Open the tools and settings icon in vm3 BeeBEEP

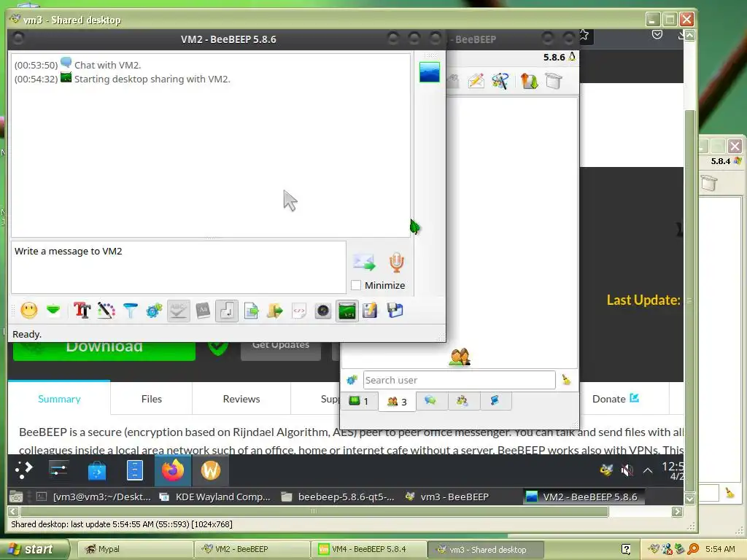point(500,81)
